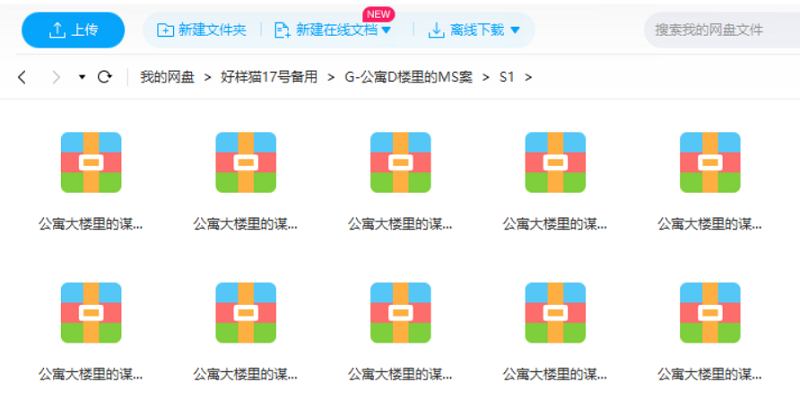Click the 新建文件夹 new folder button
800x400 pixels.
pyautogui.click(x=202, y=30)
